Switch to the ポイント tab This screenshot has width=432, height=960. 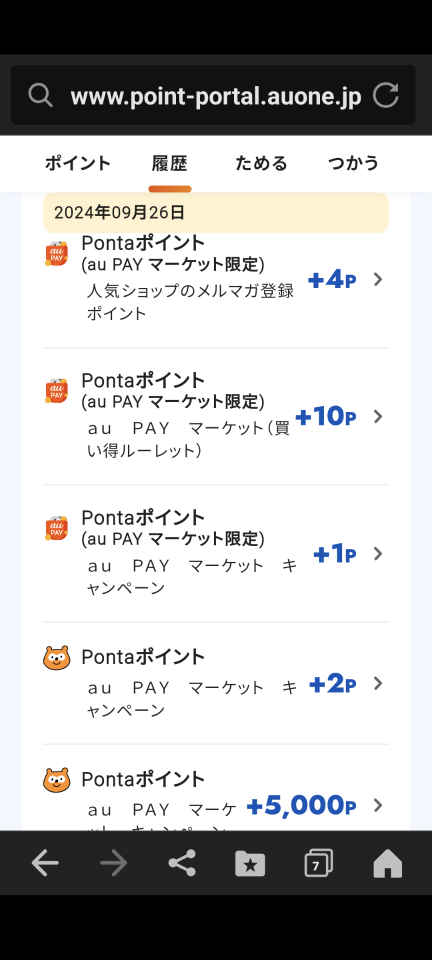[x=78, y=163]
